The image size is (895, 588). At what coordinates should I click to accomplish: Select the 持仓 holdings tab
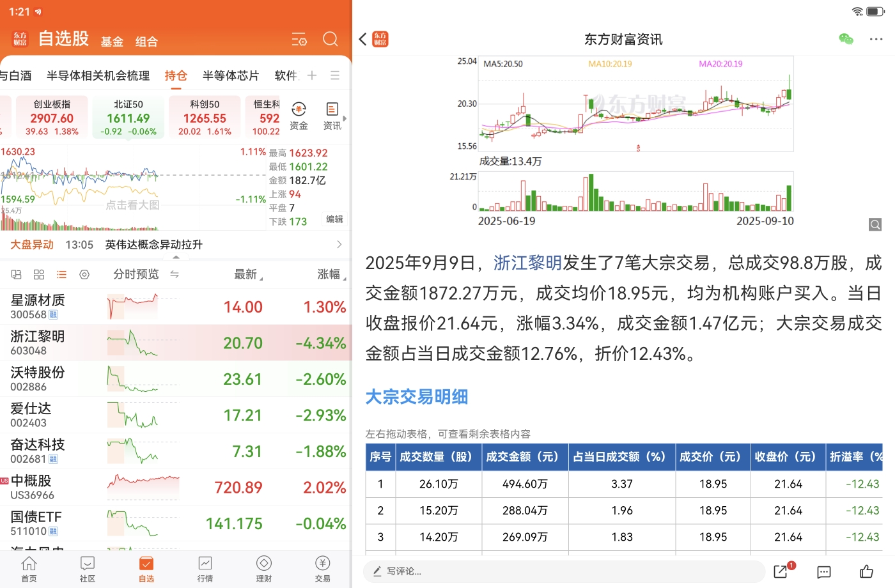tap(176, 75)
